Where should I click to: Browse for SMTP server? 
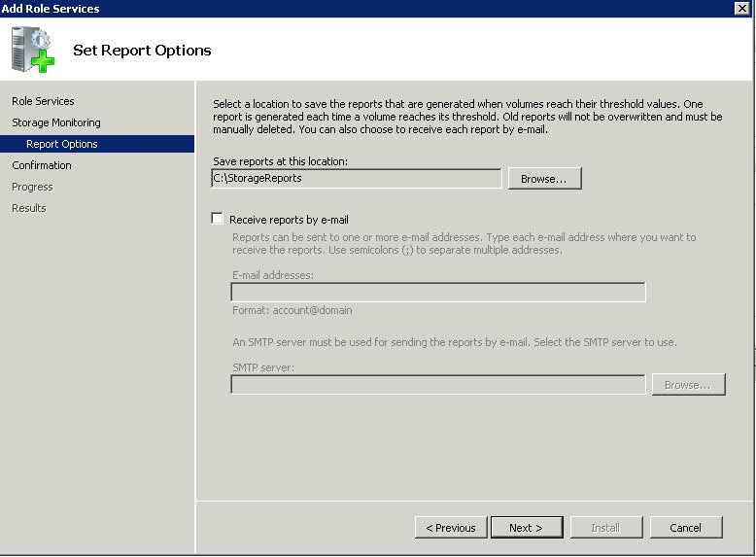click(688, 385)
